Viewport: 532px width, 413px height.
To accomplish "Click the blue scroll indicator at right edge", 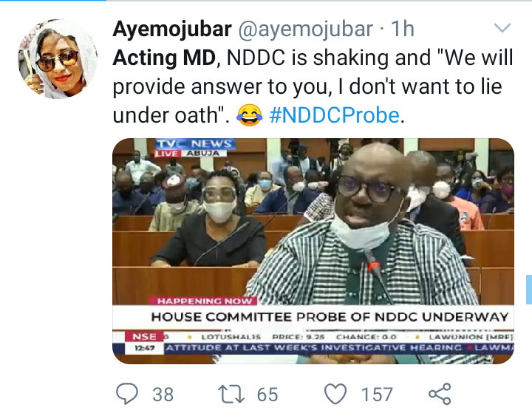I will pos(529,289).
